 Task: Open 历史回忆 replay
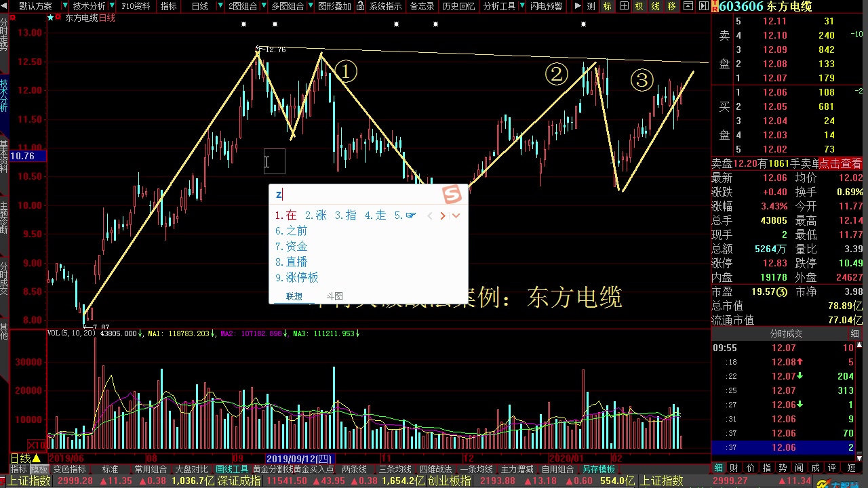458,6
